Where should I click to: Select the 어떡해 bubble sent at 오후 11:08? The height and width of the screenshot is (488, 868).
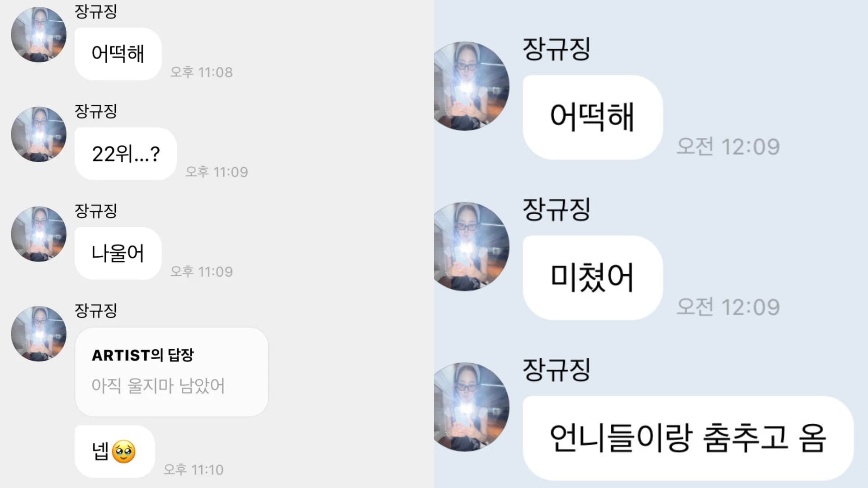[x=118, y=54]
